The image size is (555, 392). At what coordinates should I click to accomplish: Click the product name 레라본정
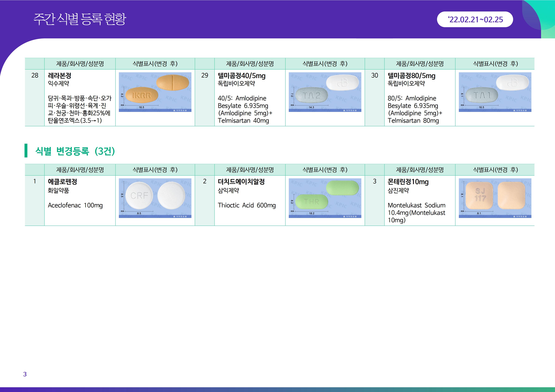click(59, 76)
